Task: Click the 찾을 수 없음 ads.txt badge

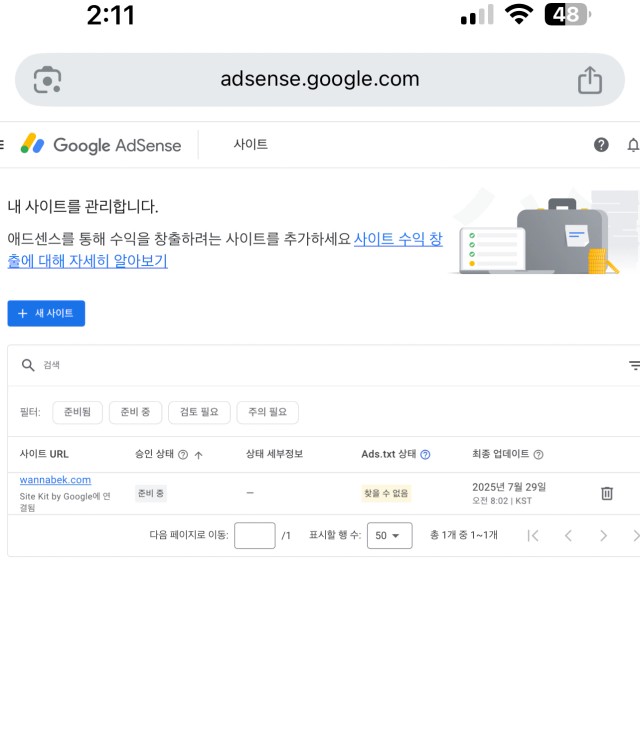Action: coord(386,493)
